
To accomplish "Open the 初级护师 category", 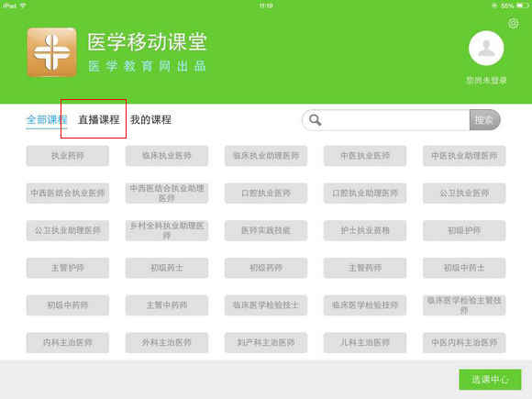I will 464,230.
